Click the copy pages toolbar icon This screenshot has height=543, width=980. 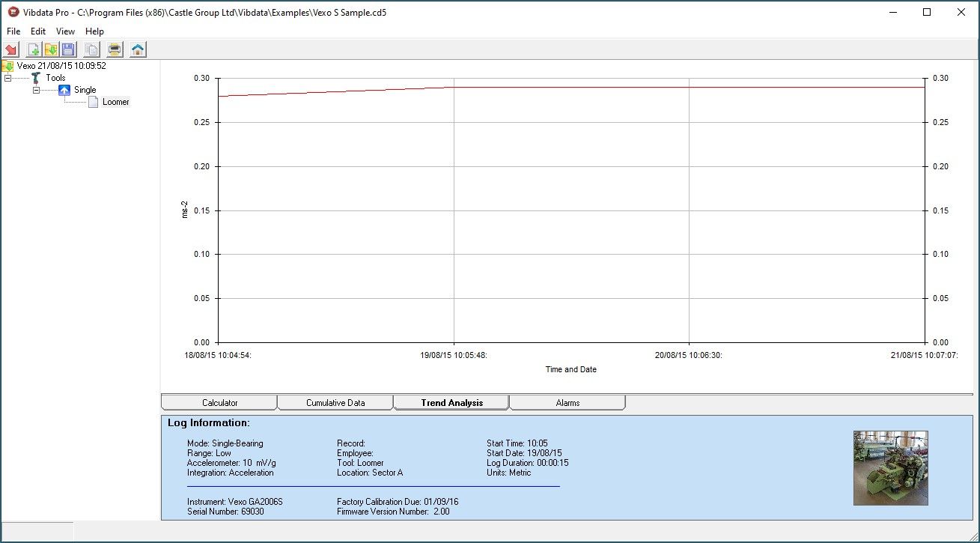(91, 49)
